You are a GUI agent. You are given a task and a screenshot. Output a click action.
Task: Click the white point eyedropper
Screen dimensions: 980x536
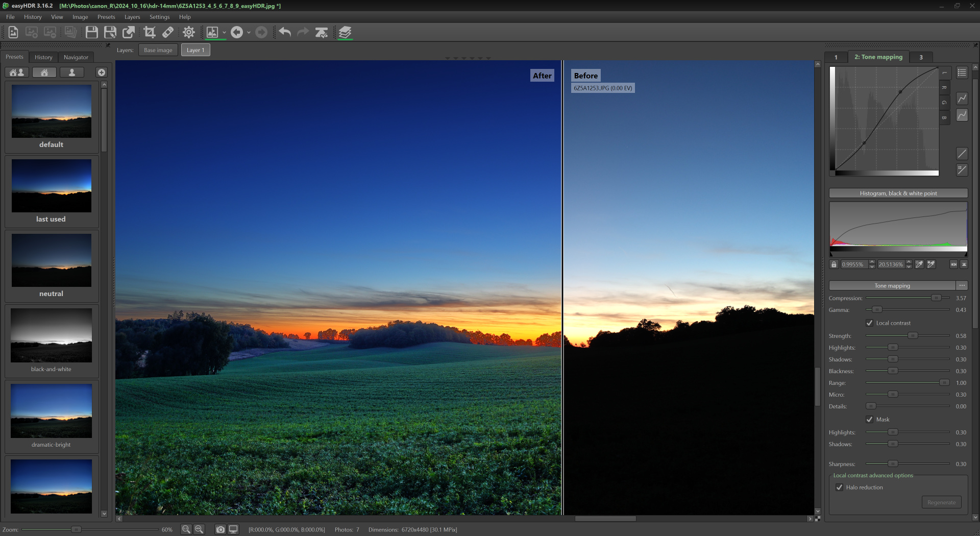click(931, 264)
